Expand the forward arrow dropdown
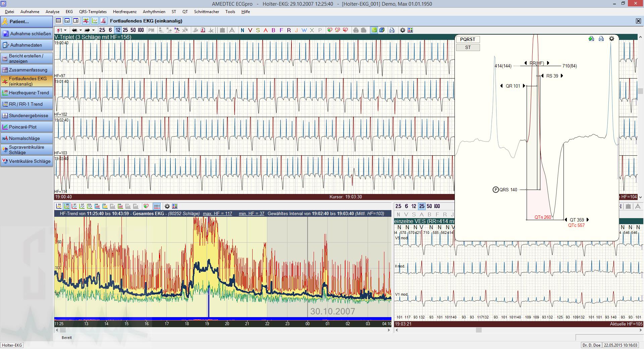The width and height of the screenshot is (644, 349). tap(93, 30)
